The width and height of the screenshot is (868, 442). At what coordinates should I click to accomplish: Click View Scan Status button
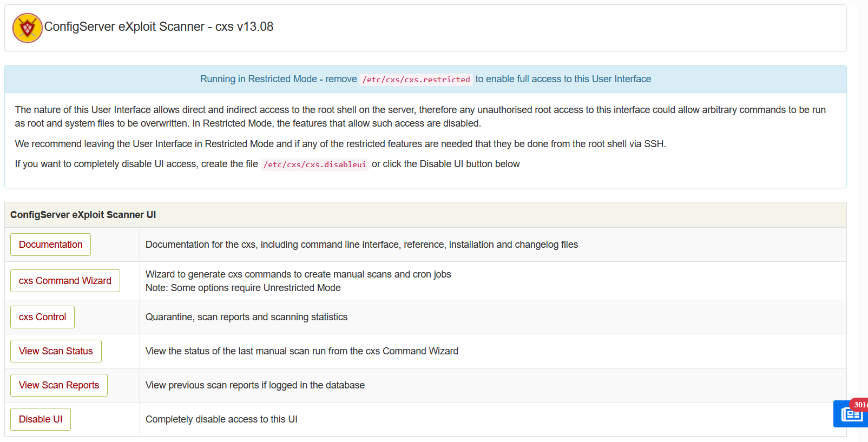pyautogui.click(x=56, y=351)
